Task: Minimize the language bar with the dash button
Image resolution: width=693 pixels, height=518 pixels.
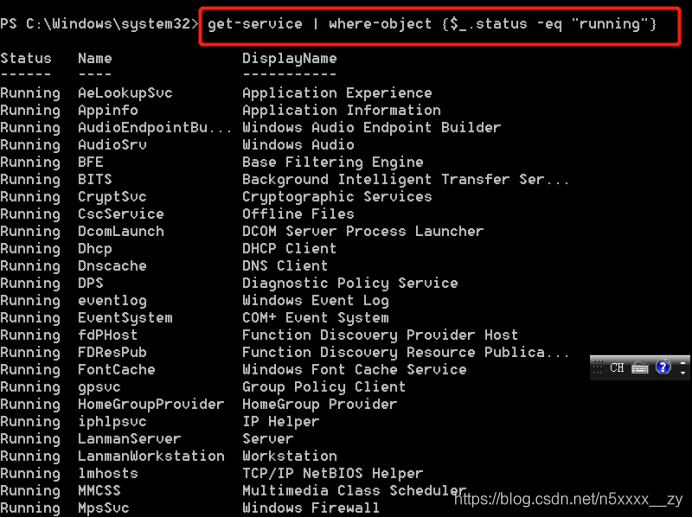Action: [x=683, y=363]
